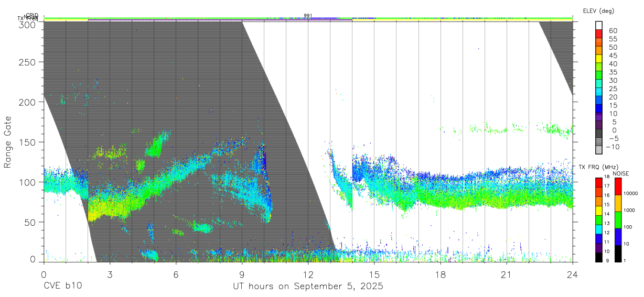Click the '250' Range Gate tick

pyautogui.click(x=27, y=62)
